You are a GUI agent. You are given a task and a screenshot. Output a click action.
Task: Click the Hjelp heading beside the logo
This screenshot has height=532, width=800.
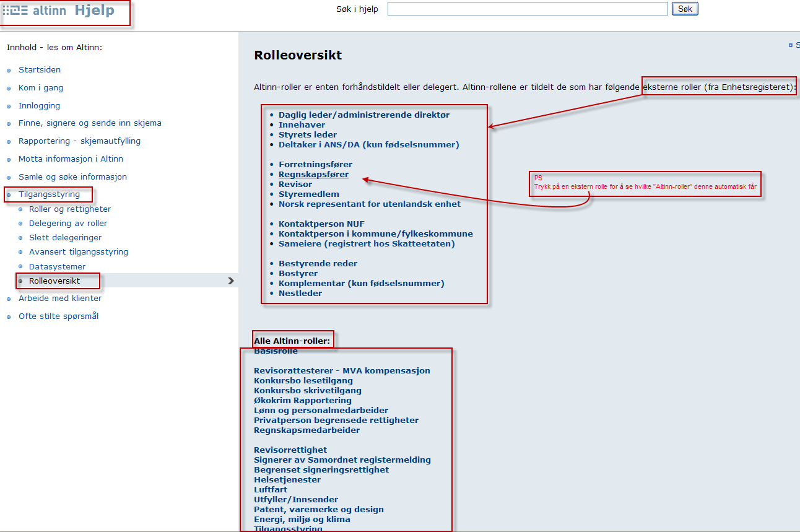coord(95,11)
